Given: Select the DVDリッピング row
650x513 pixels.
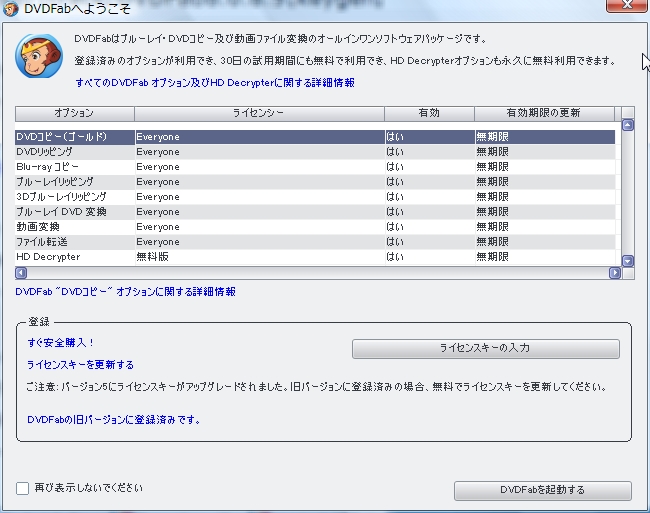Looking at the screenshot, I should click(x=315, y=152).
